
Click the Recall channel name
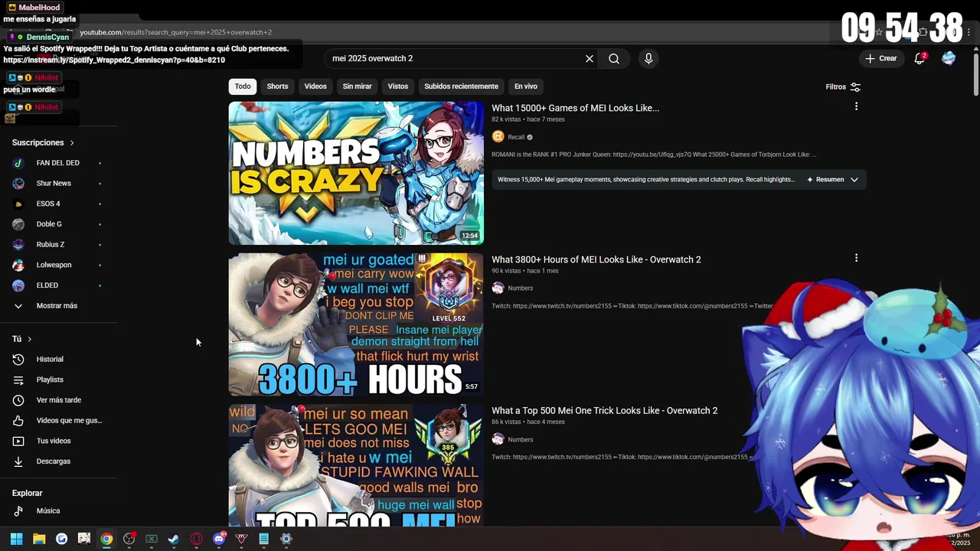pyautogui.click(x=516, y=138)
